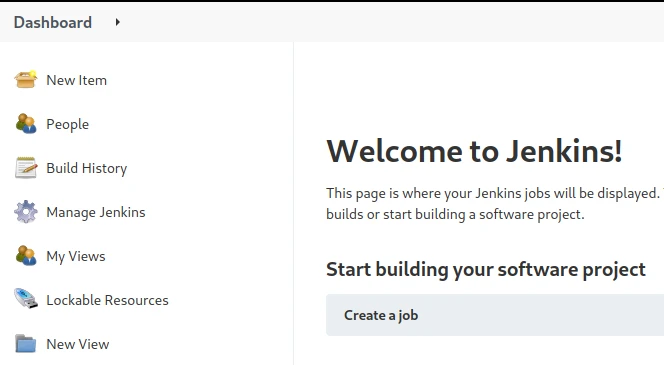
Task: Open the Manage Jenkins text link
Action: coord(96,212)
